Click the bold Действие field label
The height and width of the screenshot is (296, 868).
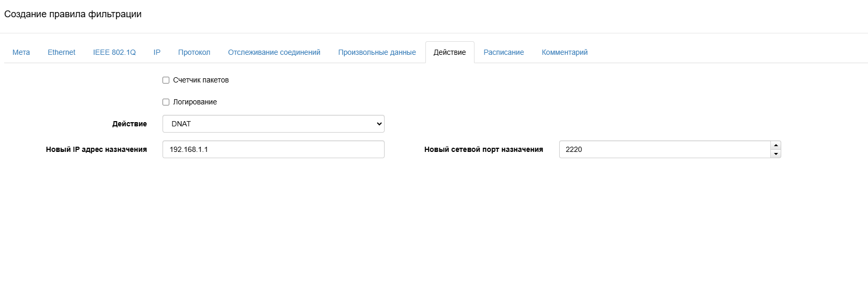click(x=130, y=124)
